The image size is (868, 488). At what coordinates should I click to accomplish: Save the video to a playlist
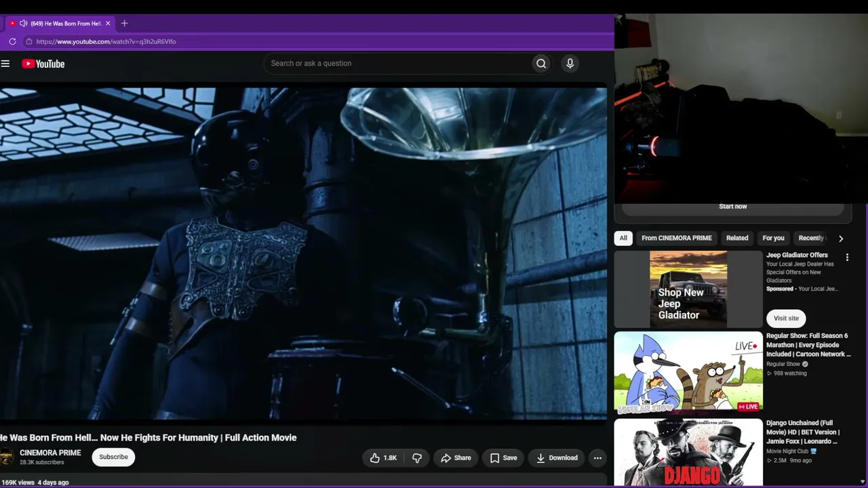503,458
